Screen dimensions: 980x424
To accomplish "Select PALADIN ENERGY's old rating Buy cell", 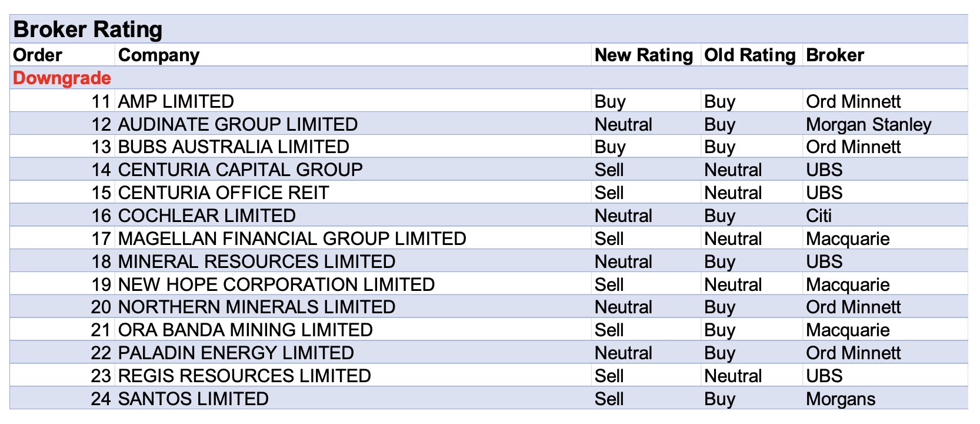I will tap(719, 353).
